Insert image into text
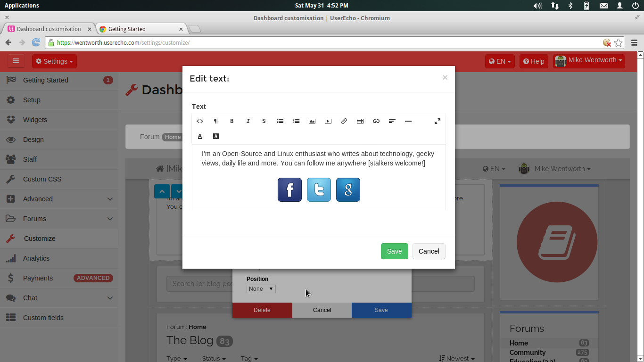 coord(312,121)
